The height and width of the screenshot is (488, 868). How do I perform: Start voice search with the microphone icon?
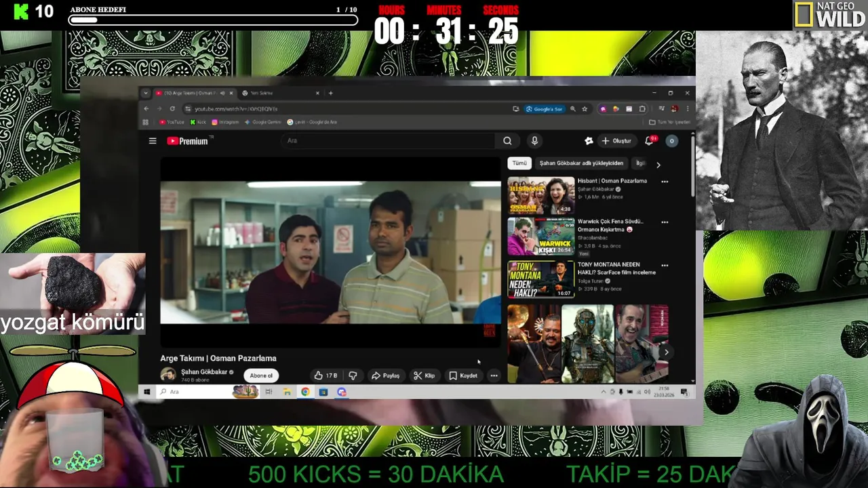[534, 141]
